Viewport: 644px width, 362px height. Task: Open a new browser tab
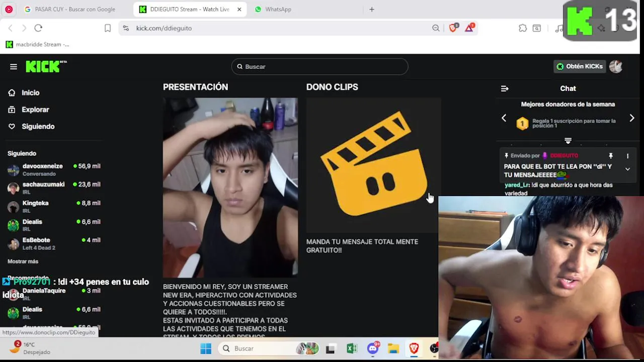click(372, 9)
